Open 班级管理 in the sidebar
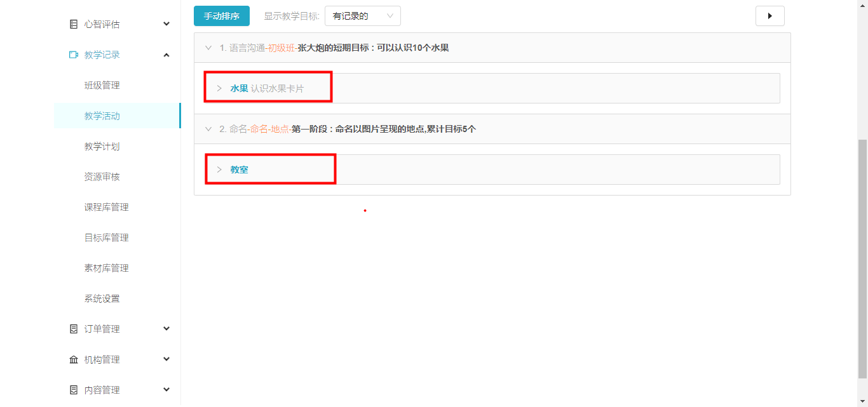 102,85
